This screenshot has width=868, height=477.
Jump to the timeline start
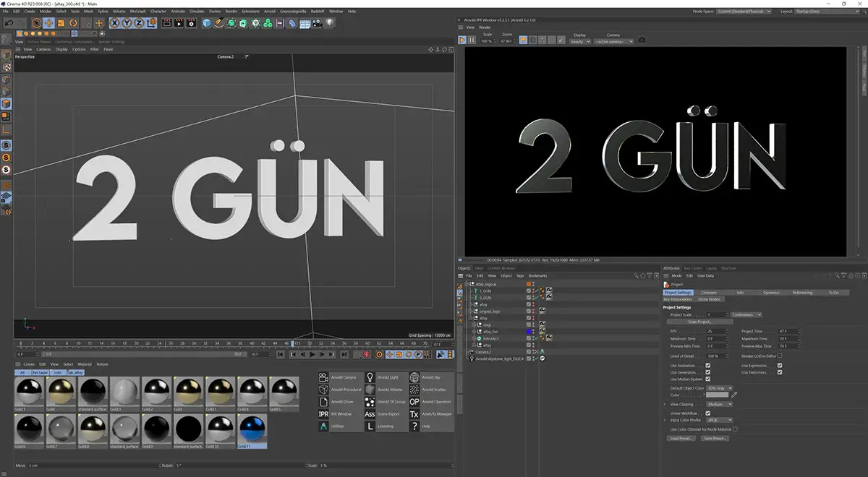click(x=281, y=355)
